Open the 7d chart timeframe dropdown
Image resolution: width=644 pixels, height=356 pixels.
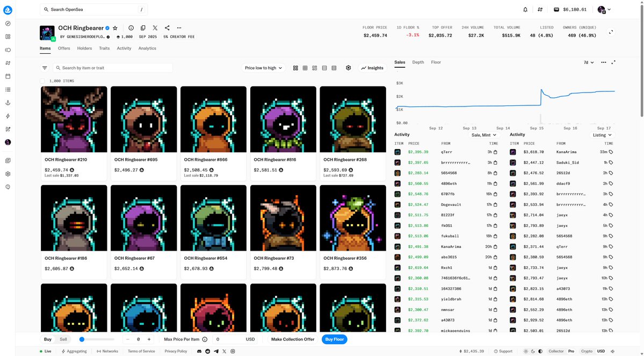tap(589, 62)
